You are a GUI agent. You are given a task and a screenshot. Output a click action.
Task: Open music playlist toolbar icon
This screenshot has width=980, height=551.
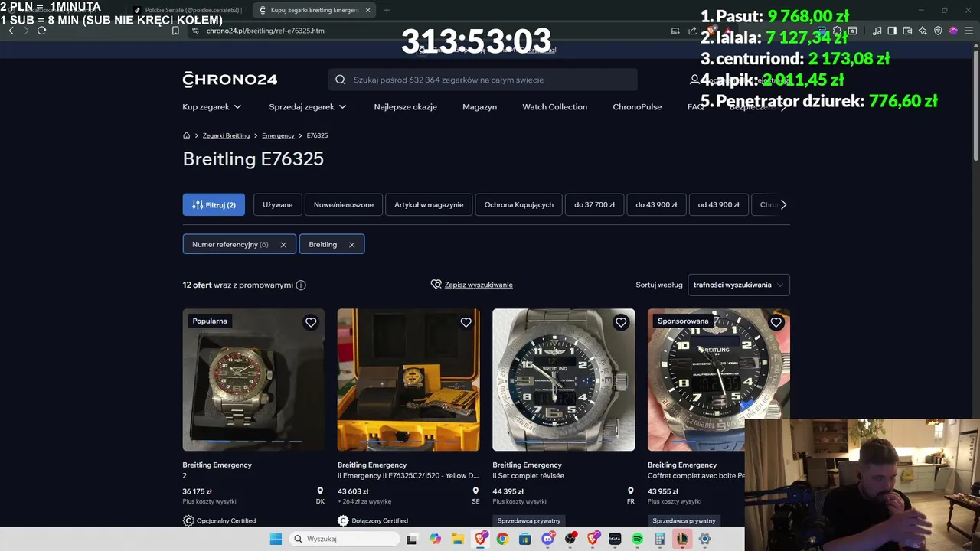(x=877, y=31)
